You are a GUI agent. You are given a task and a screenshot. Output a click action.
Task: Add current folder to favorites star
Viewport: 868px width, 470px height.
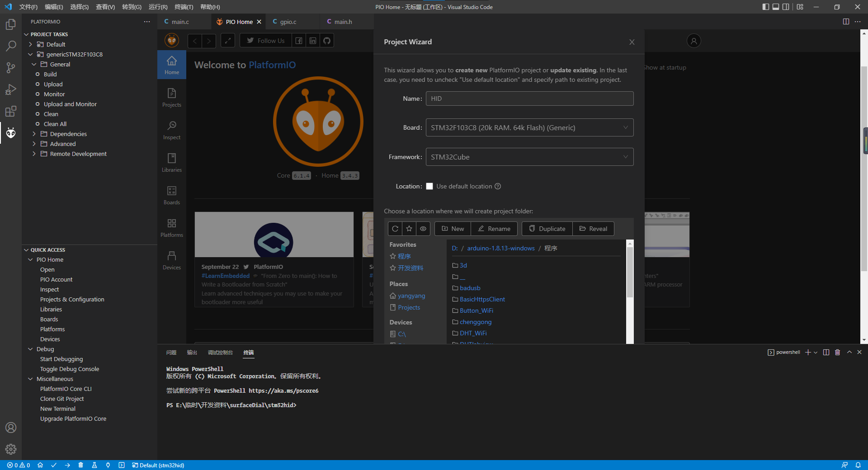pyautogui.click(x=409, y=229)
